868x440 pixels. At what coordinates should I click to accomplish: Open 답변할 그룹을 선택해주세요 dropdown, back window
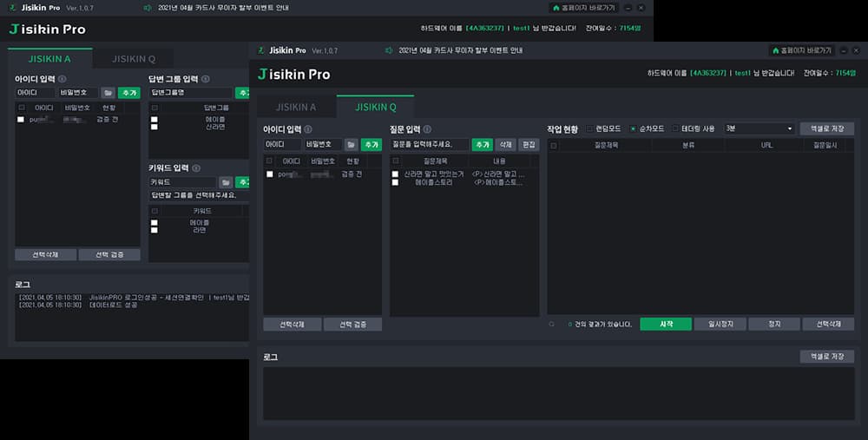200,195
